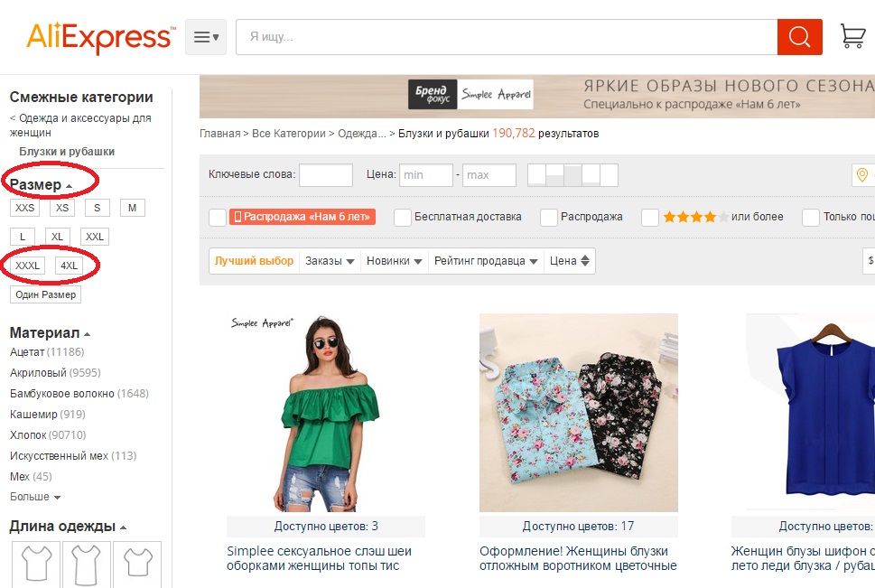The height and width of the screenshot is (588, 875).
Task: Select the second clothing length shirt icon
Action: point(87,564)
